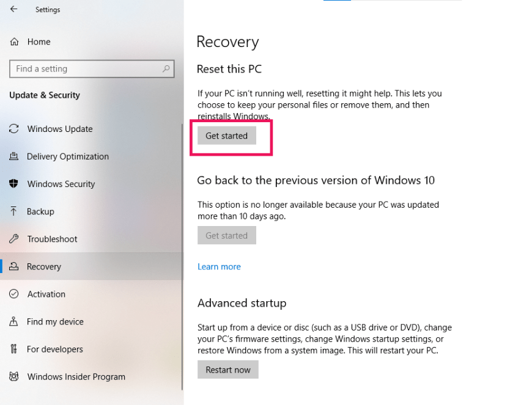Click the Troubleshoot wrench icon
Viewport: 532px width, 405px height.
(14, 239)
